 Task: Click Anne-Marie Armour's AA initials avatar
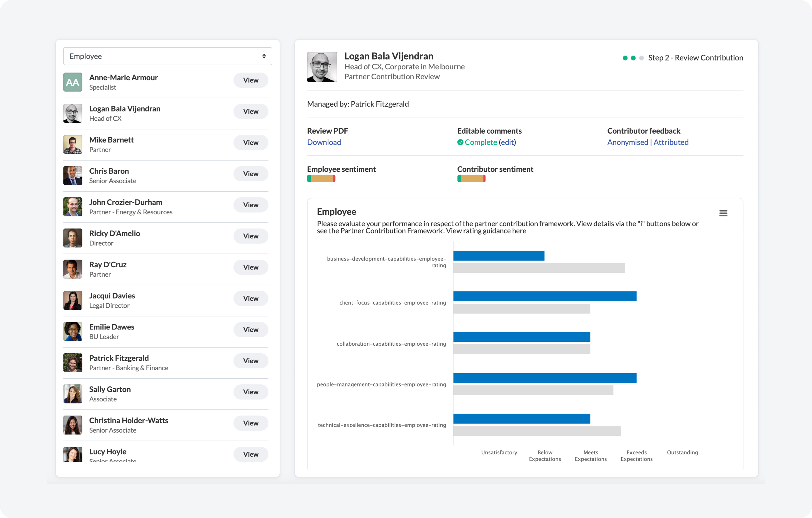point(72,82)
